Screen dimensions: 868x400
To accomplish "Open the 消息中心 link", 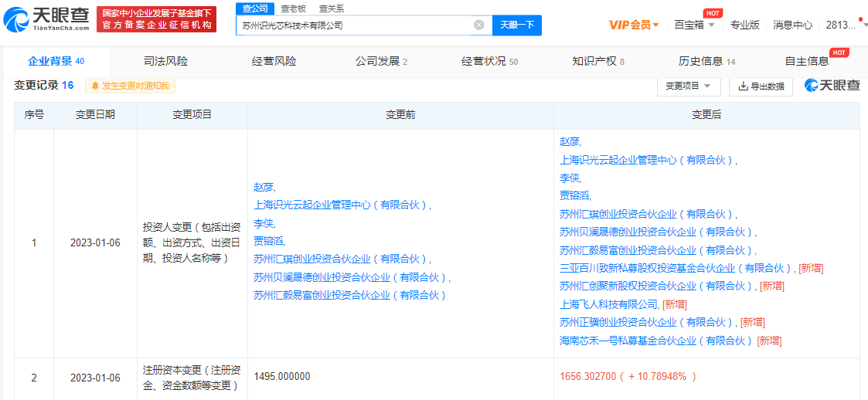I will click(792, 25).
